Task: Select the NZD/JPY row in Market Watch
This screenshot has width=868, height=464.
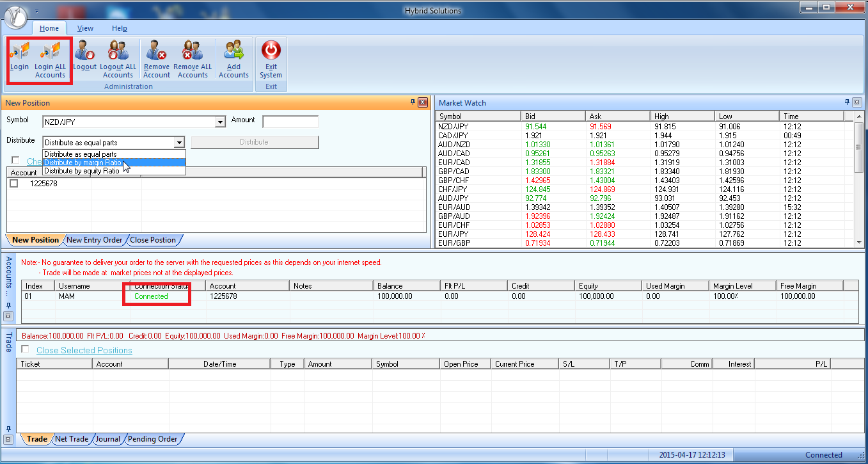Action: 645,127
